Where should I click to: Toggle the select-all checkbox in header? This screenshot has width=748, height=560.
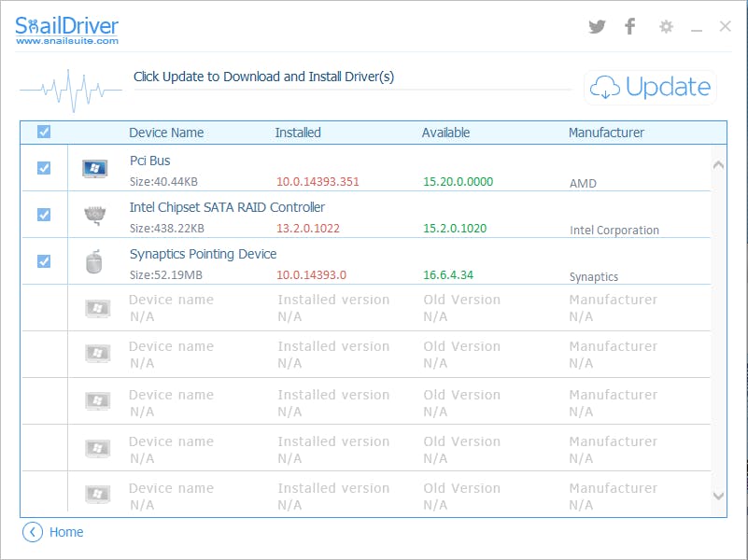tap(44, 132)
